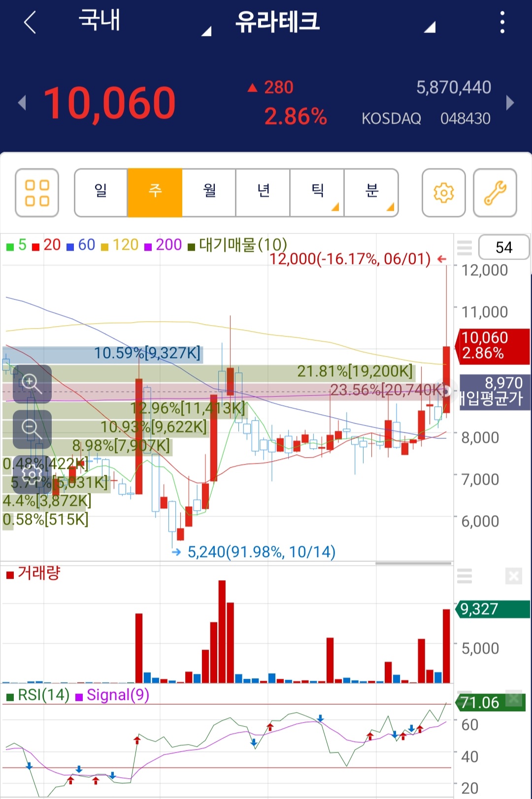
Task: Tap the 12,000 high price annotation
Action: 358,259
